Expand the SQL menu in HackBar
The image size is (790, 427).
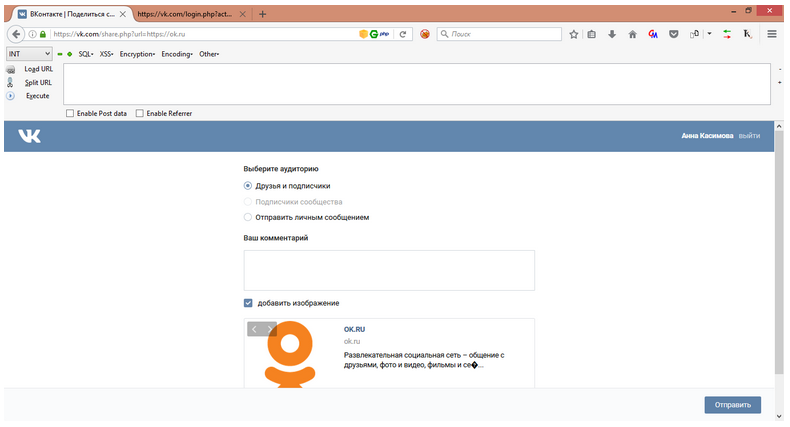(85, 54)
